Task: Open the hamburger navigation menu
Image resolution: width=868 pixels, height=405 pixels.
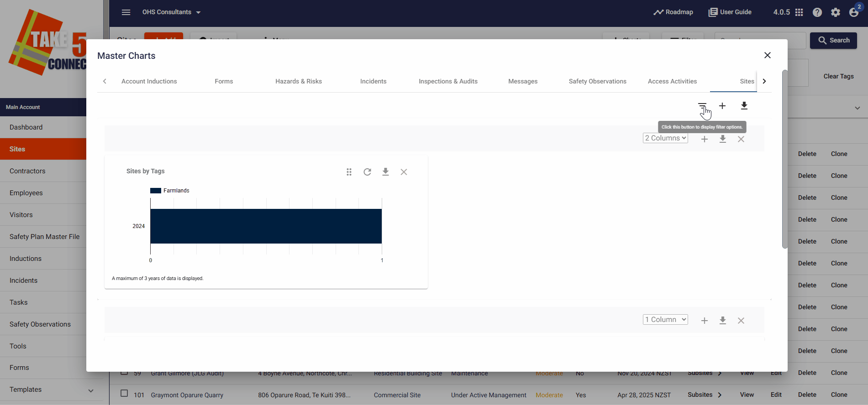Action: click(126, 12)
